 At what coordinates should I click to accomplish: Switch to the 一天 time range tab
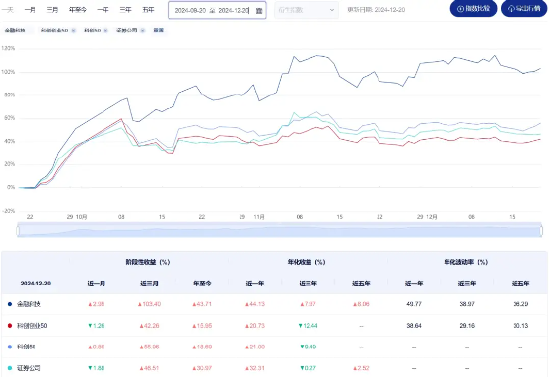[8, 10]
